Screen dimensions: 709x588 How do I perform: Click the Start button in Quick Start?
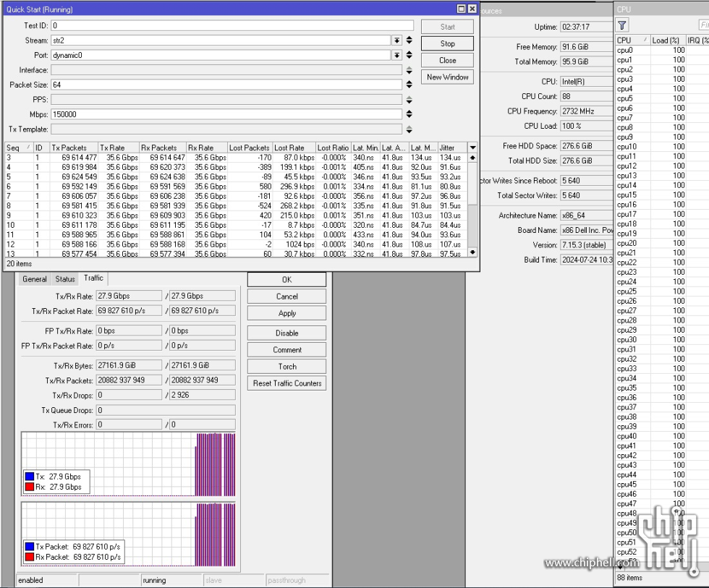[447, 27]
